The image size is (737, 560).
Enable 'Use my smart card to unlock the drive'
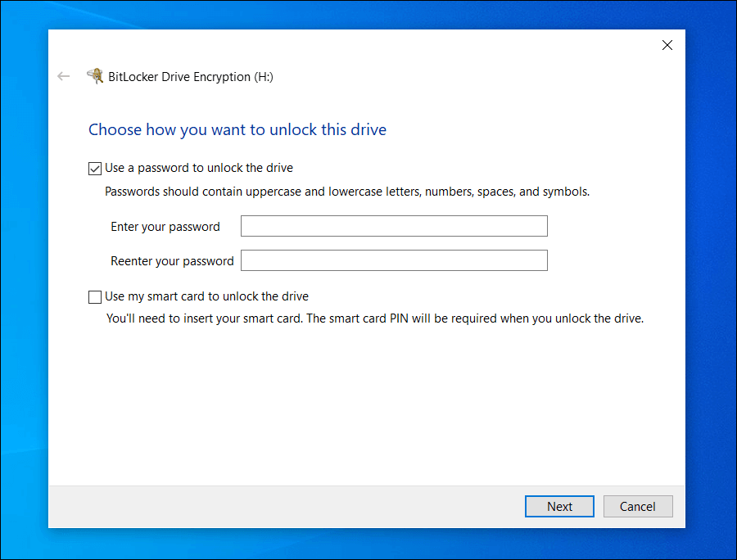95,296
